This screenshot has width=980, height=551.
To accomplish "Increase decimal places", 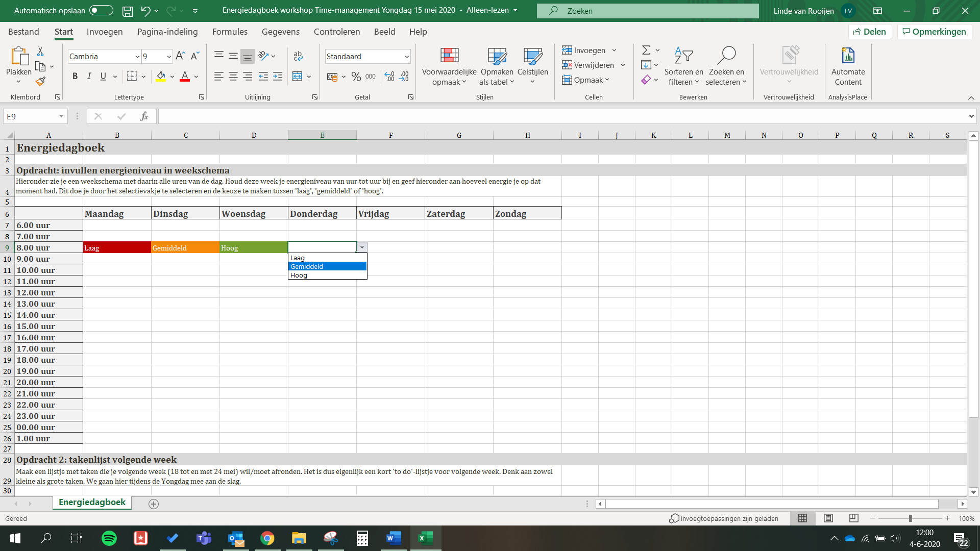I will point(389,77).
